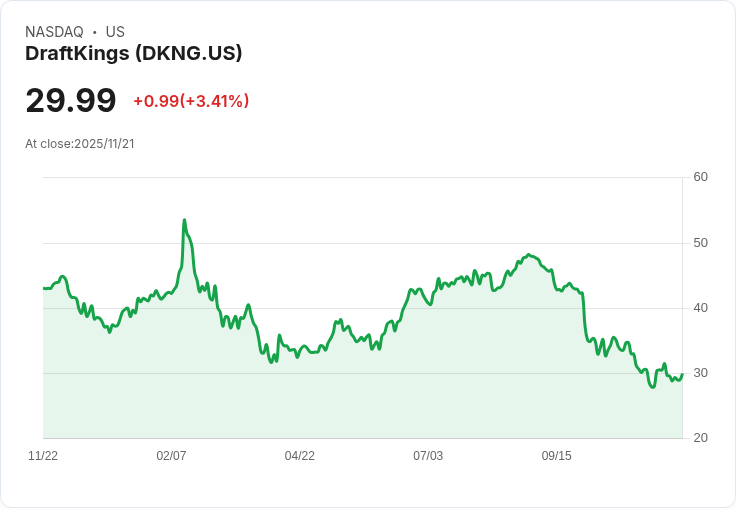
Task: Click the 09/15 x-axis date label
Action: coord(557,455)
